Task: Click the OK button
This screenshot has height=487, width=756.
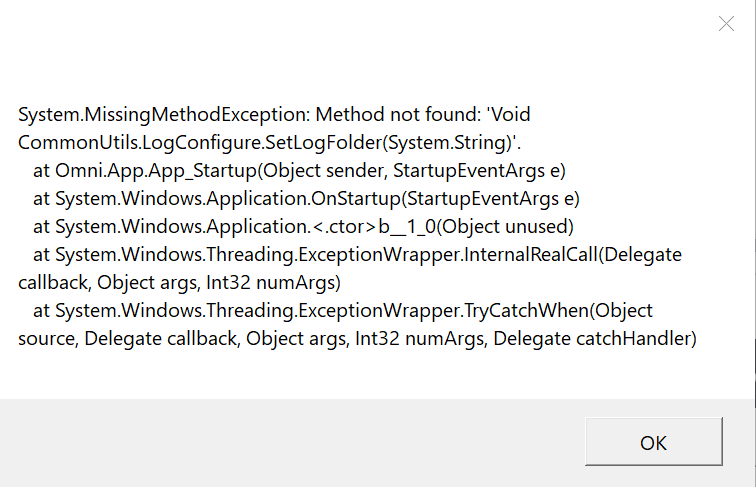Action: pyautogui.click(x=653, y=441)
